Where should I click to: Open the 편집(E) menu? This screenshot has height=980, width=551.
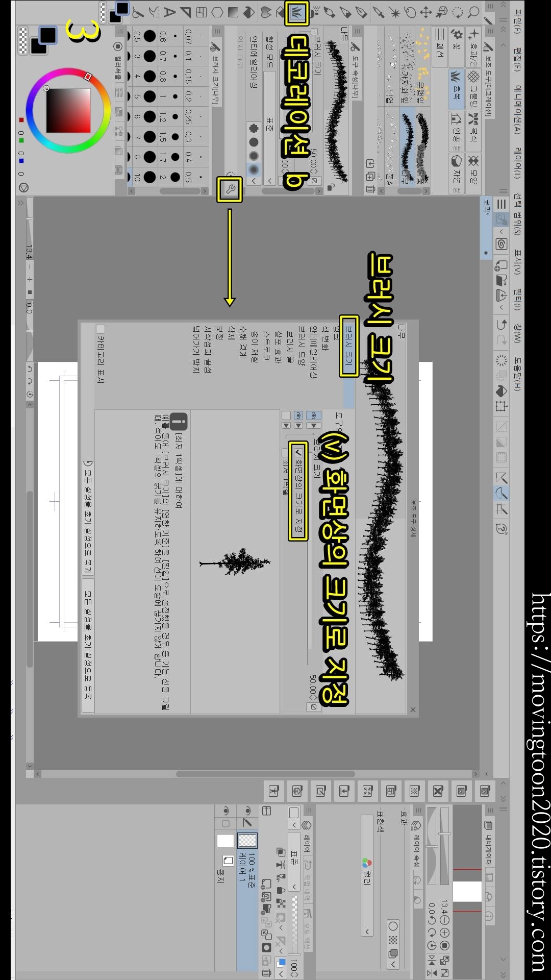[x=518, y=60]
